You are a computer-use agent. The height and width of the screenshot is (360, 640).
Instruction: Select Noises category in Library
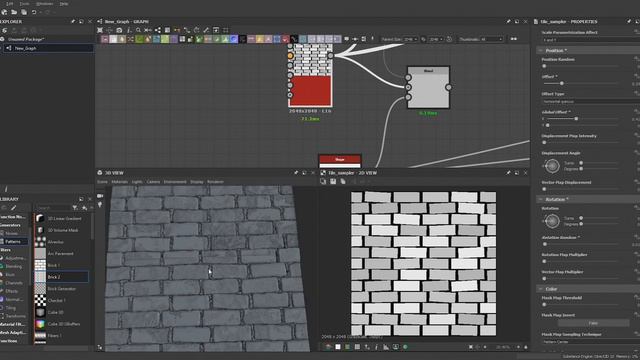pyautogui.click(x=12, y=233)
